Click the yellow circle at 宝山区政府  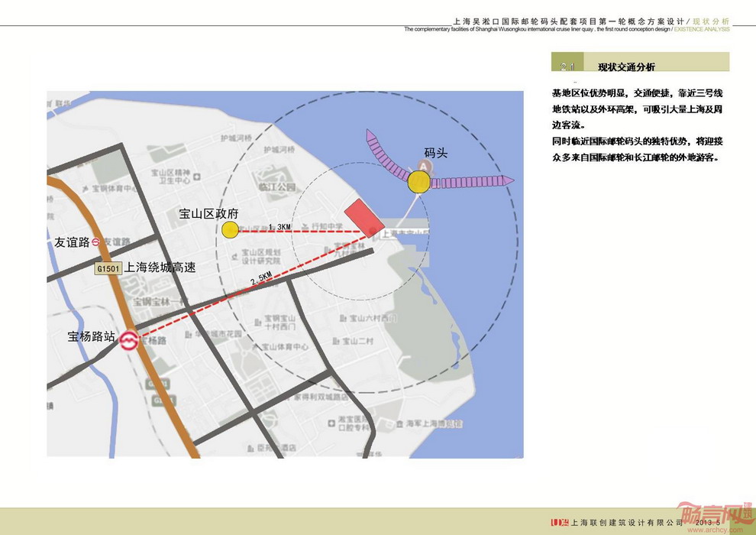point(229,230)
